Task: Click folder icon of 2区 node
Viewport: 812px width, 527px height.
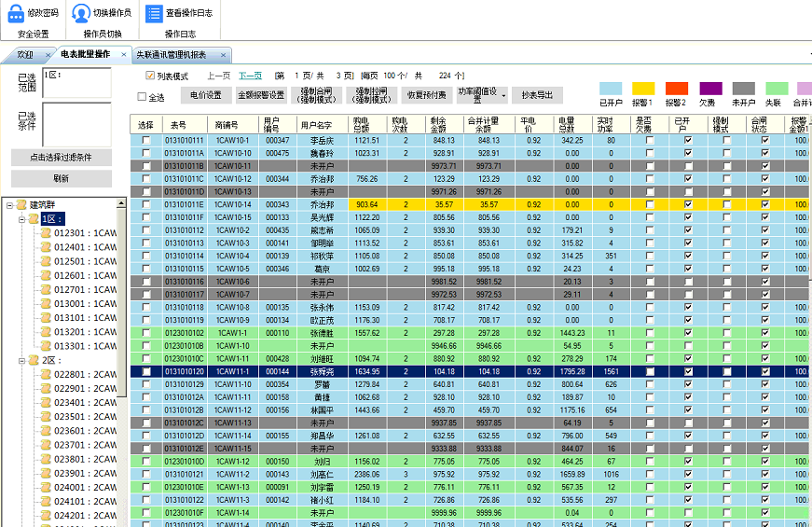Action: [34, 360]
